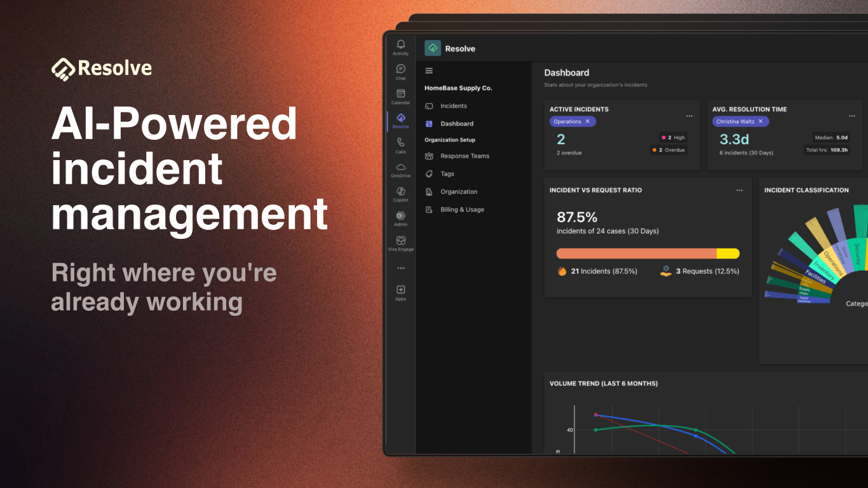868x488 pixels.
Task: Open the Calendar app in the rail
Action: tap(400, 96)
